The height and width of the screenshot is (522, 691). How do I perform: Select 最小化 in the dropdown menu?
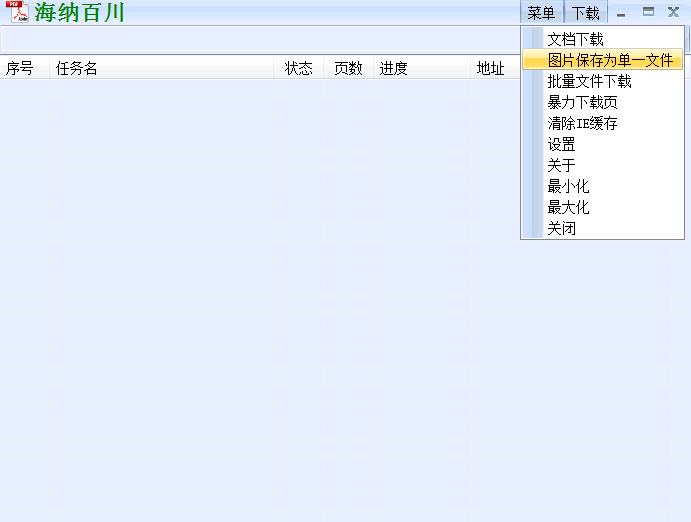(x=568, y=186)
